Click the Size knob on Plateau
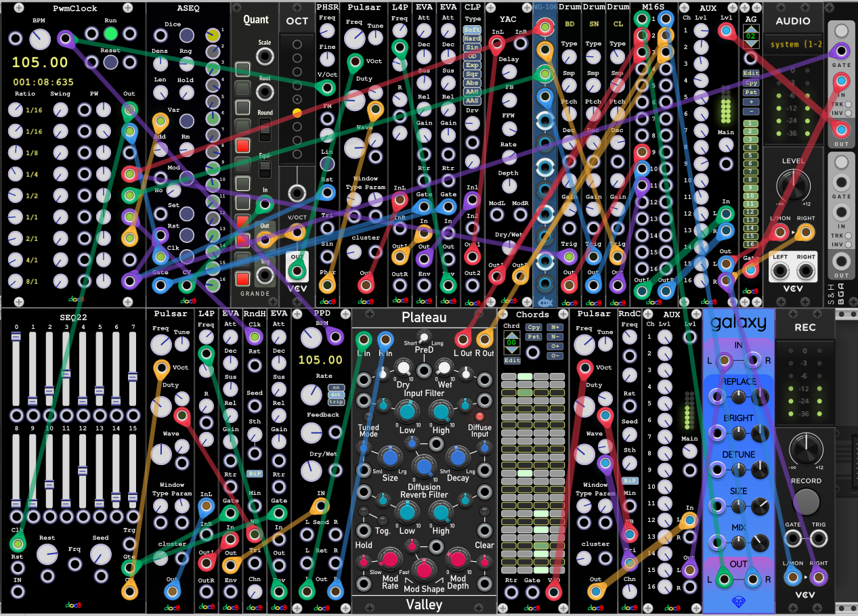858x616 pixels. 391,457
